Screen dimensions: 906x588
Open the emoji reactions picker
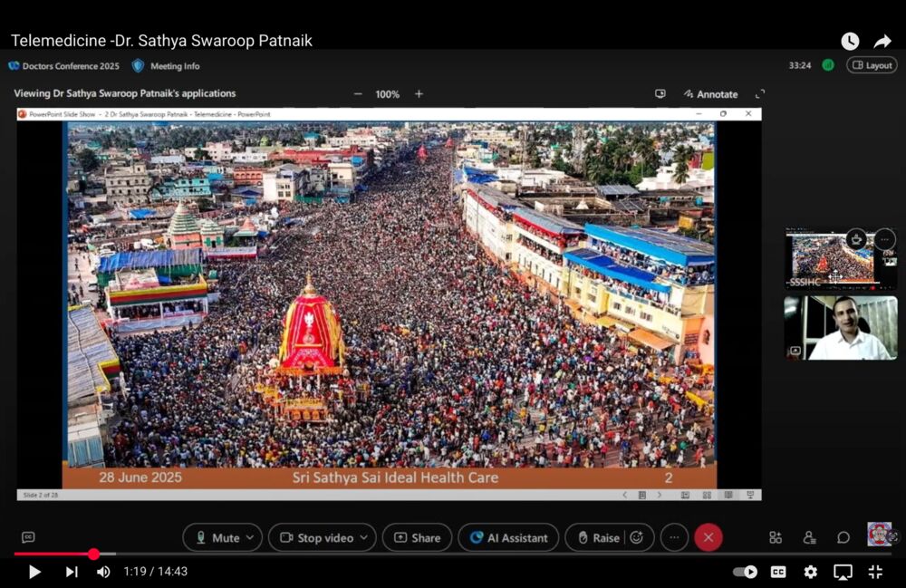637,538
